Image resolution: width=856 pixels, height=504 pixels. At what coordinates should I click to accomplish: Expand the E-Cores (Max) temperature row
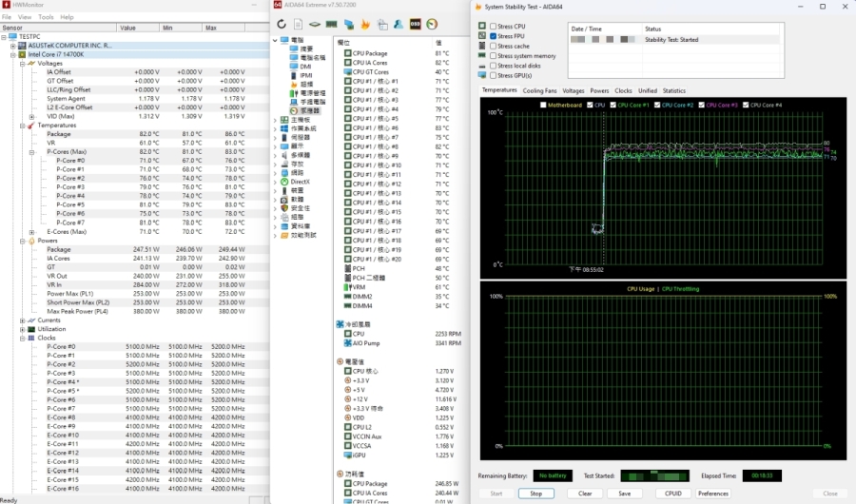click(32, 232)
